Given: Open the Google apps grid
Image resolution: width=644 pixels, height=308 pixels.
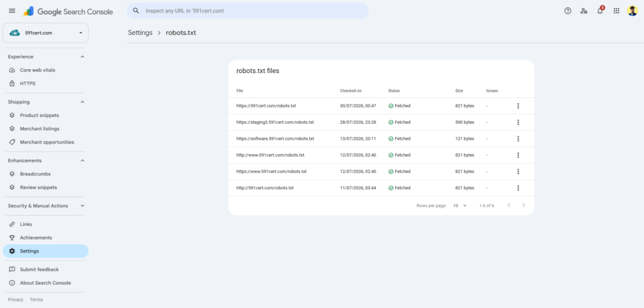Looking at the screenshot, I should tap(616, 11).
